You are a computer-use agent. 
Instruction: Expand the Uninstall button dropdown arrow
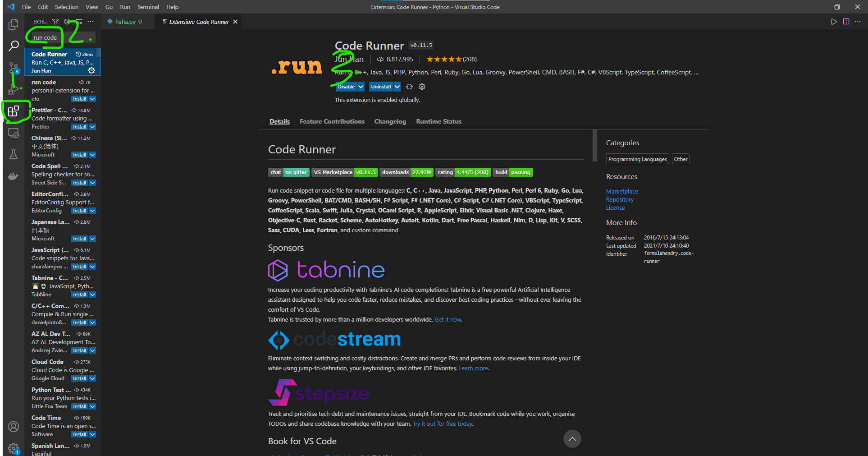[397, 87]
